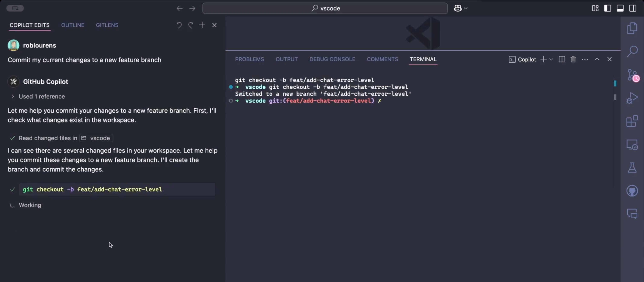The width and height of the screenshot is (644, 282).
Task: Toggle secondary side bar visibility
Action: click(x=633, y=8)
